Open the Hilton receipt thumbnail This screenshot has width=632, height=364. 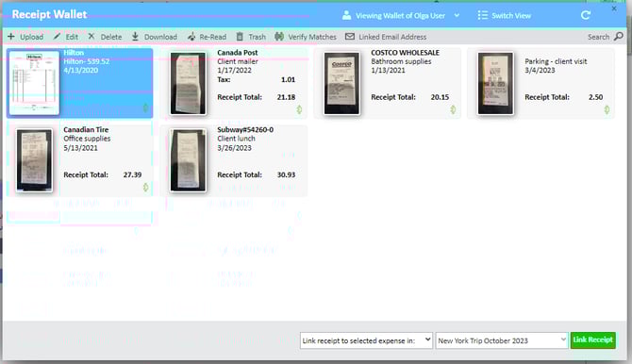[x=34, y=83]
